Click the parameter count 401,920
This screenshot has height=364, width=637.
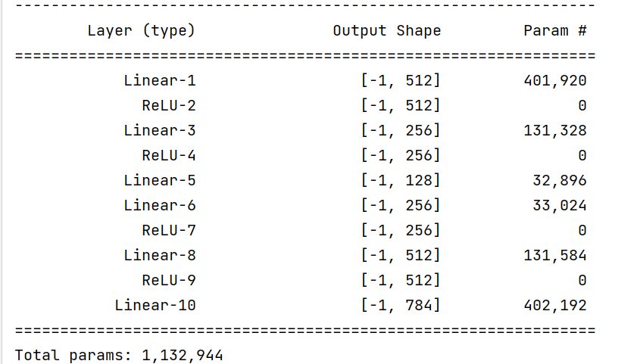pyautogui.click(x=555, y=80)
